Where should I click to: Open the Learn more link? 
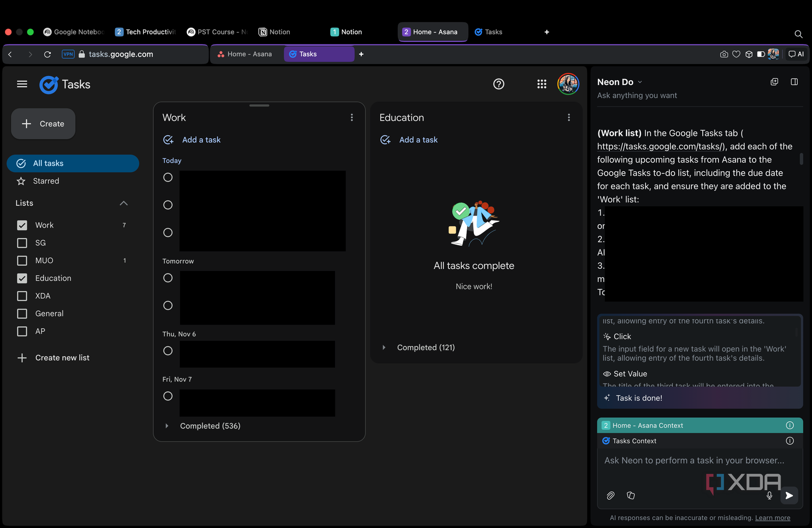773,518
